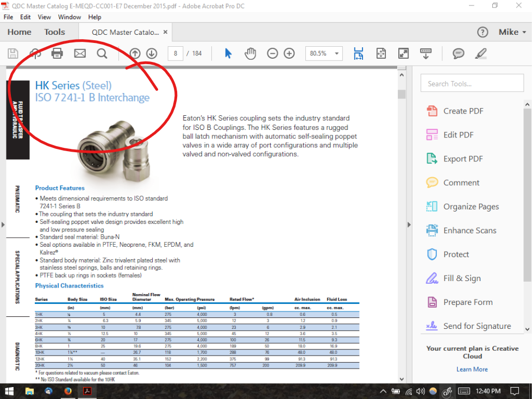Viewport: 532px width, 399px height.
Task: Click the Print file icon
Action: pyautogui.click(x=57, y=53)
